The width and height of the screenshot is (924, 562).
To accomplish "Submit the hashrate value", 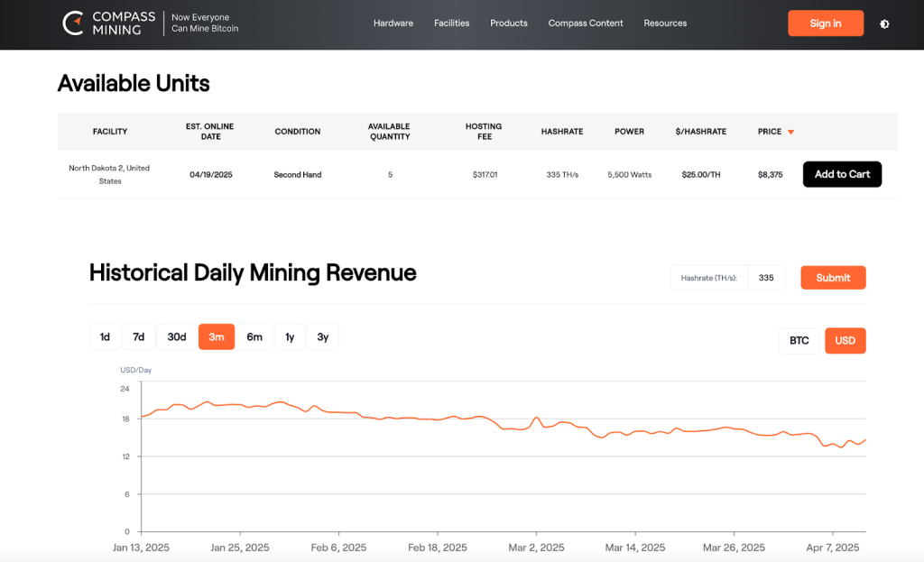I will (833, 278).
